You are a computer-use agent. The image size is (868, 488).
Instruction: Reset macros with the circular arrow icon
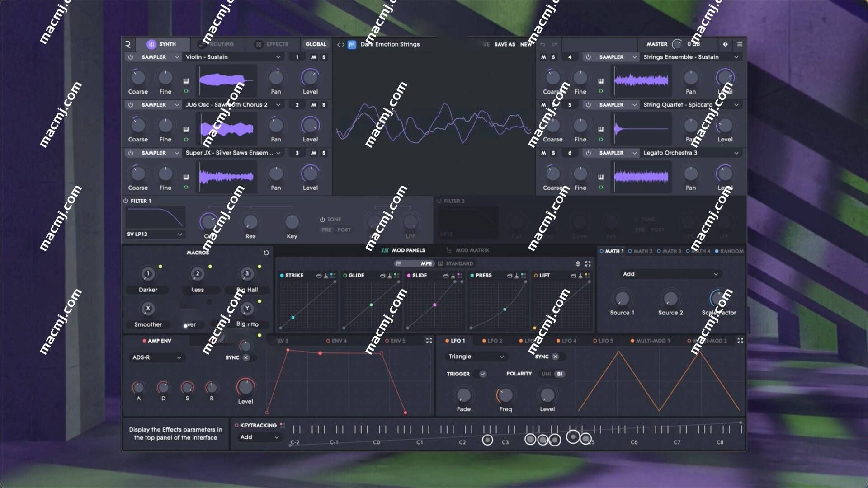click(x=266, y=253)
